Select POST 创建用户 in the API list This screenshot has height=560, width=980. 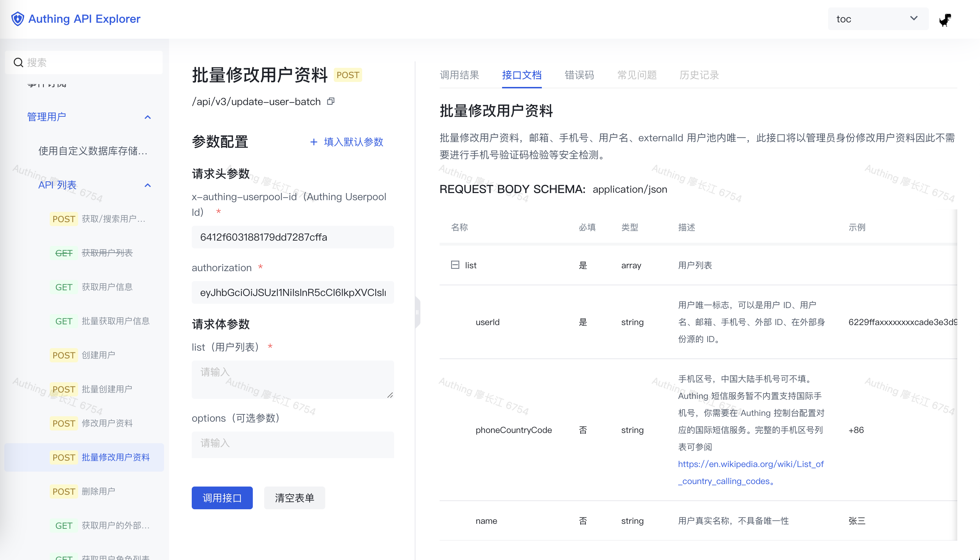(x=98, y=355)
